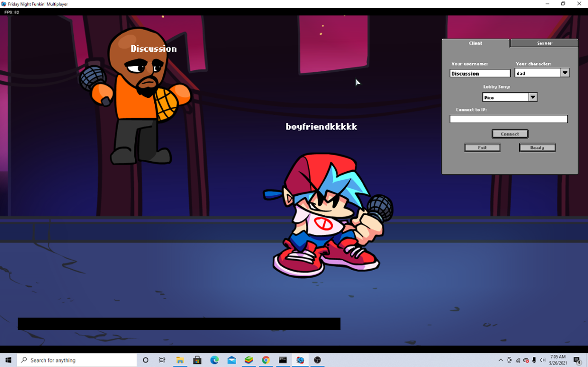Focus the Connect to IP field
The image size is (588, 367).
[508, 119]
